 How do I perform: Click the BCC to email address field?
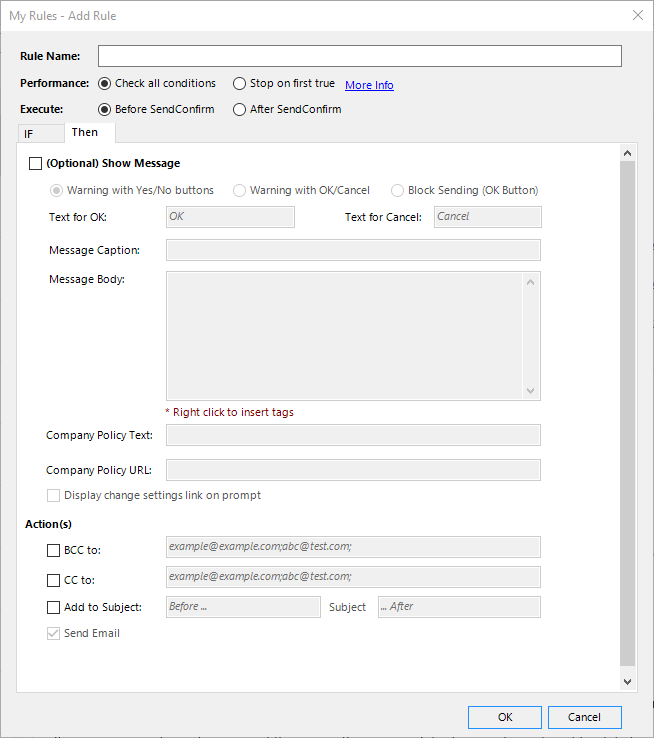click(353, 547)
